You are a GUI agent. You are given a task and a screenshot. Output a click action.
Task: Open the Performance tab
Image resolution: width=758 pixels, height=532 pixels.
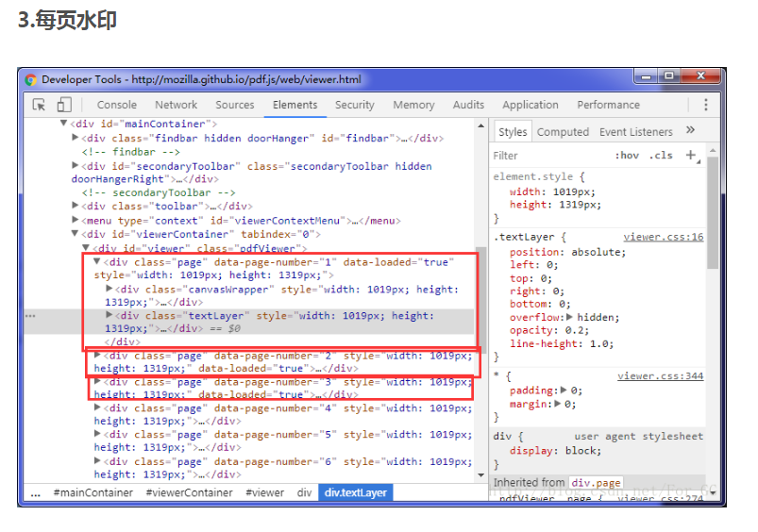(608, 105)
